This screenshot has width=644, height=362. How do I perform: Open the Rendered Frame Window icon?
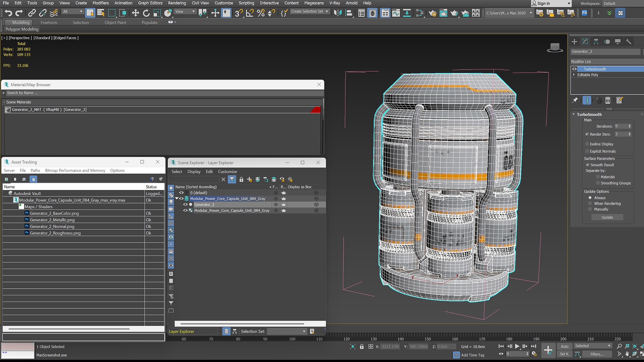click(443, 13)
